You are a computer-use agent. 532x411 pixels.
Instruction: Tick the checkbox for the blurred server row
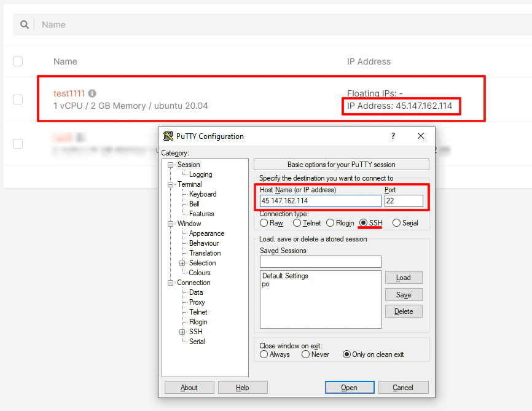click(18, 144)
